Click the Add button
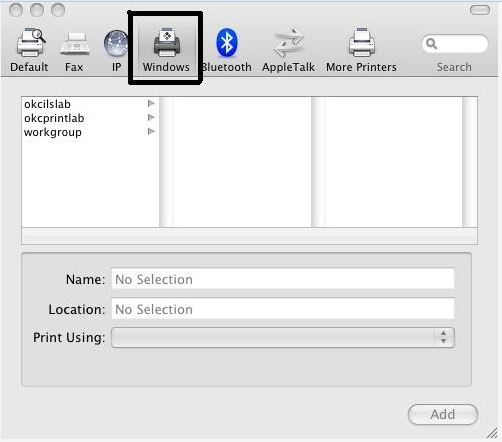The height and width of the screenshot is (442, 502). pos(443,414)
